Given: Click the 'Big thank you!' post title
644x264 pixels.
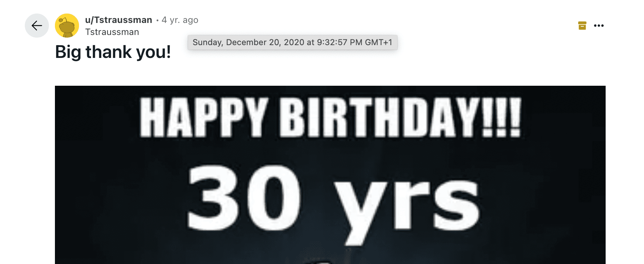Looking at the screenshot, I should (113, 52).
